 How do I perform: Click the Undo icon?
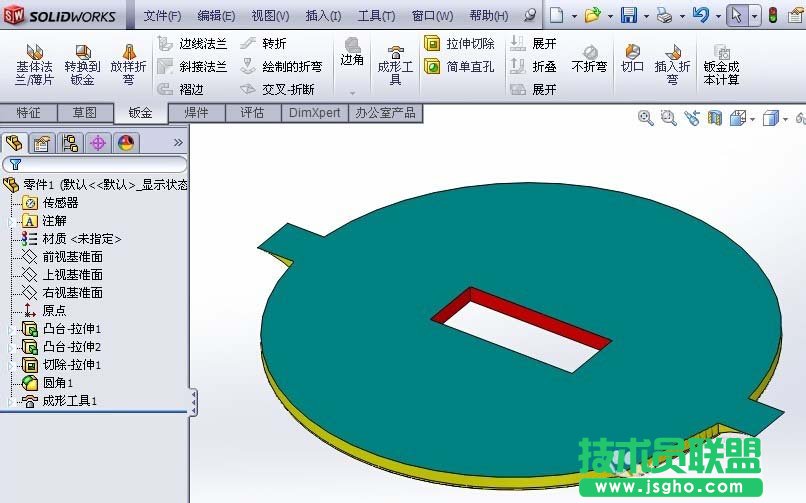[701, 15]
